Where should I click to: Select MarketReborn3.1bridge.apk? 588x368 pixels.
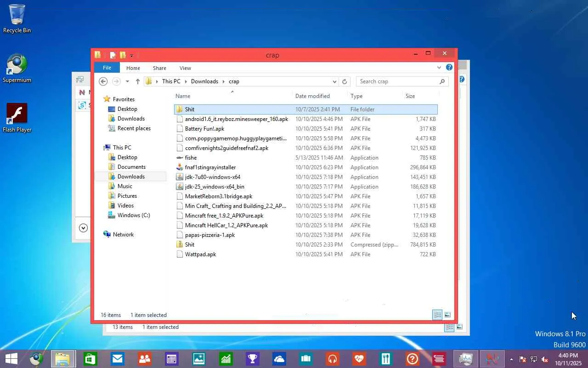pyautogui.click(x=219, y=196)
